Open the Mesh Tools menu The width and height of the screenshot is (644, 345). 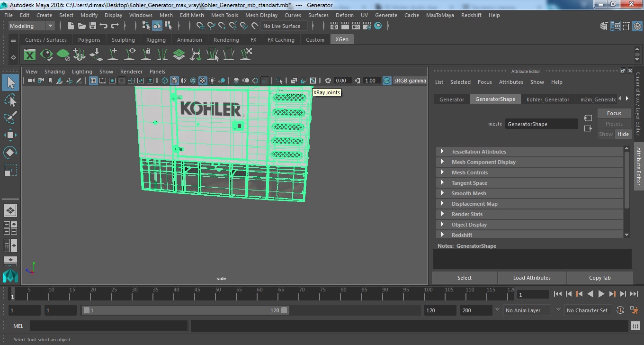click(x=224, y=15)
